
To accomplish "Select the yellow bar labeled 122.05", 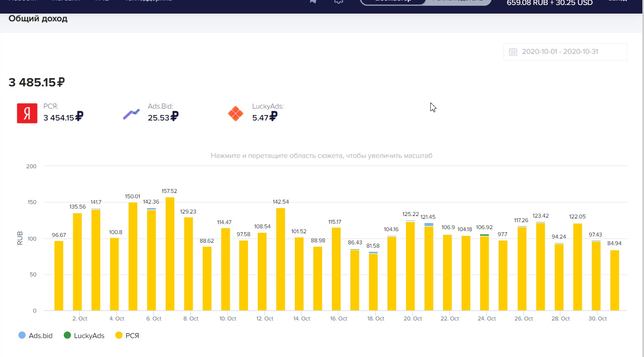I will point(578,267).
